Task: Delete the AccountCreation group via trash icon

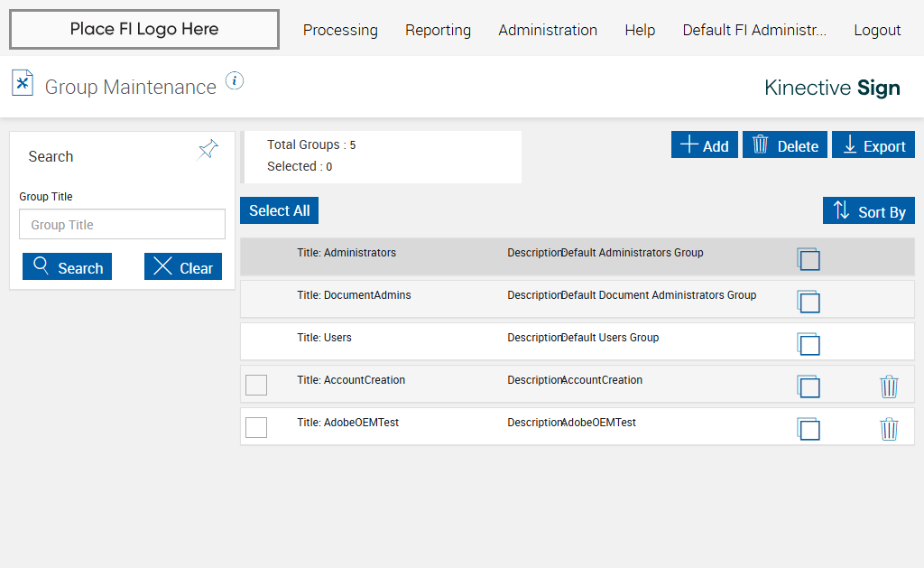Action: pyautogui.click(x=889, y=386)
